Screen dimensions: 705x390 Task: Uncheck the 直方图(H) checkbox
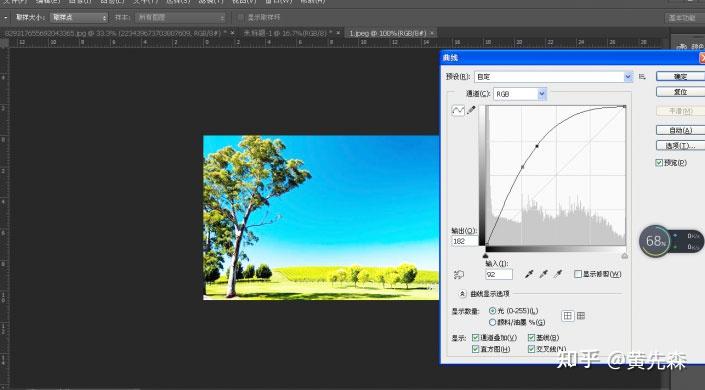[475, 349]
